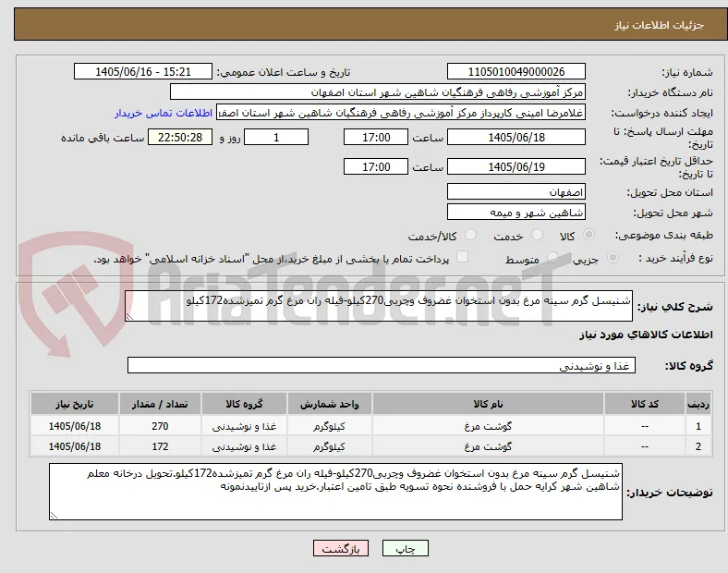
Task: Click the resize handle of description textarea
Action: (x=129, y=316)
